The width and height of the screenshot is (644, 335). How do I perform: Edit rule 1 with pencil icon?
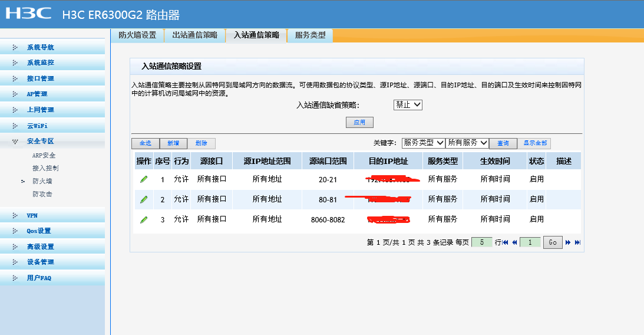point(144,179)
